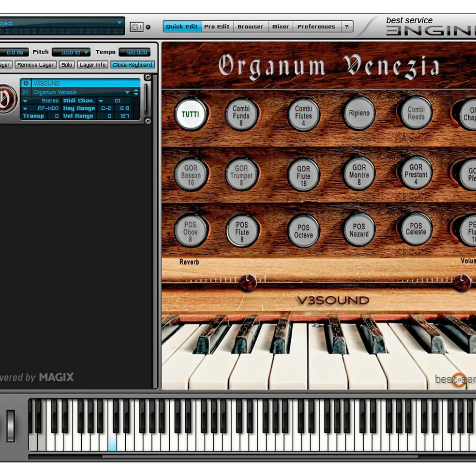
Task: Toggle the Combi Reeds stop
Action: click(416, 113)
